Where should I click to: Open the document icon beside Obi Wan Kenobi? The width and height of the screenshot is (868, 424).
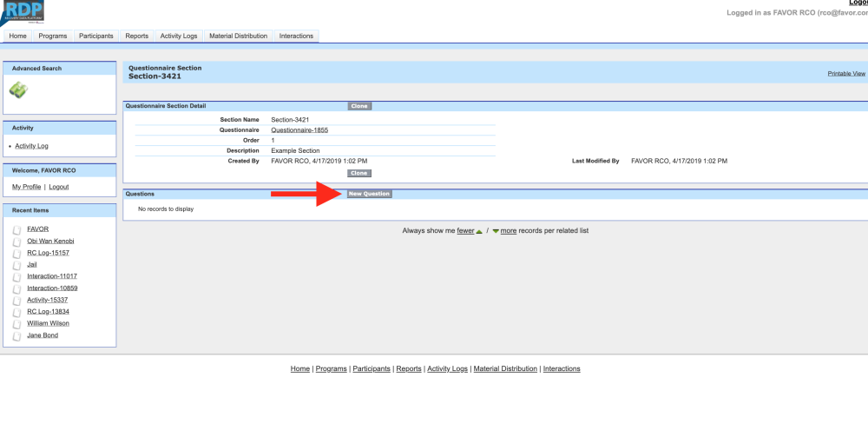click(x=17, y=242)
